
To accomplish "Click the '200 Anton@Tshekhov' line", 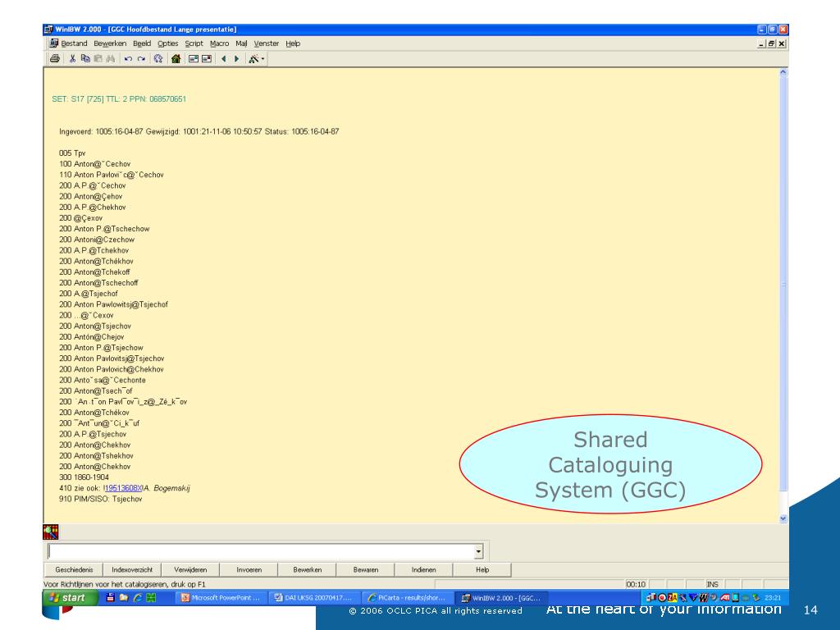I will click(x=97, y=456).
